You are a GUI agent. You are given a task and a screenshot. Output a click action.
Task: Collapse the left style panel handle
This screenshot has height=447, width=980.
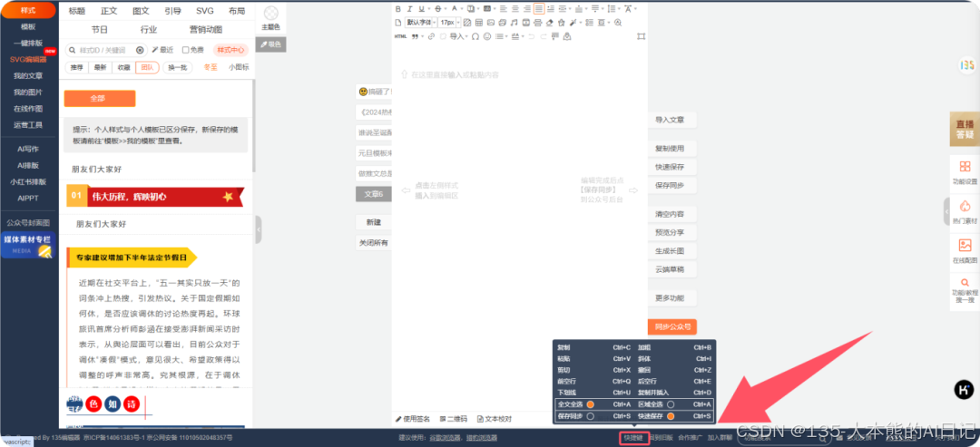[x=259, y=229]
